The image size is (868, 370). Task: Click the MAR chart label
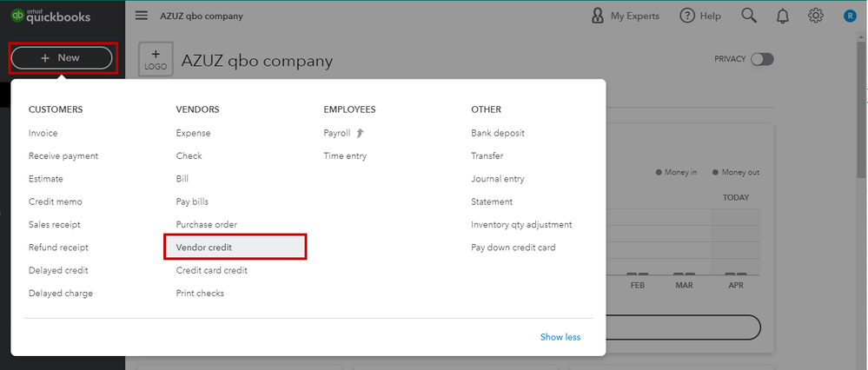click(x=684, y=286)
